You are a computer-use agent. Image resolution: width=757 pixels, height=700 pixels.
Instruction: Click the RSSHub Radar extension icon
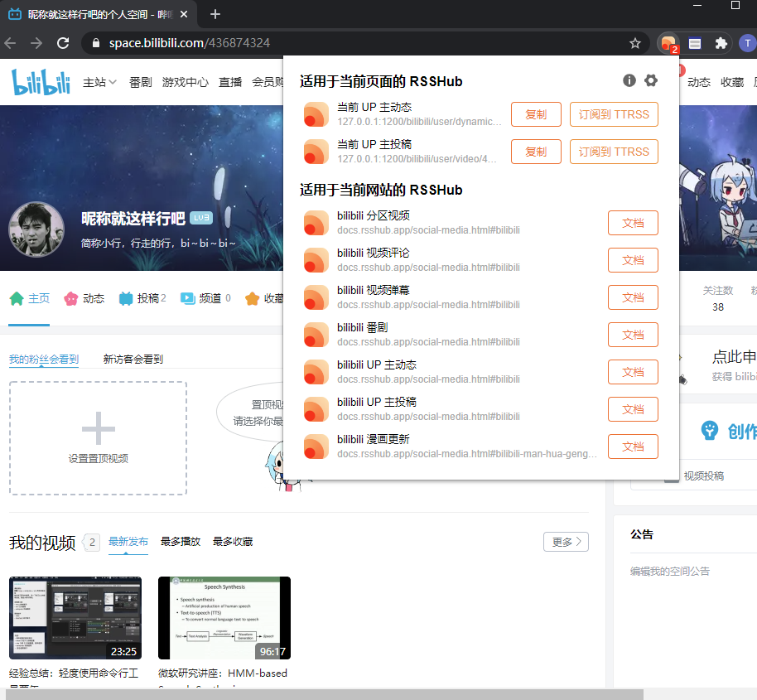(668, 43)
